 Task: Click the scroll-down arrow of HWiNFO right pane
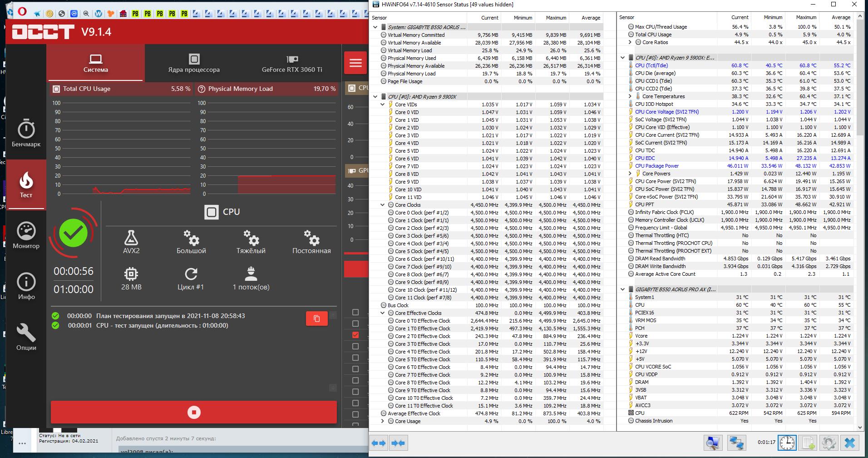point(860,427)
